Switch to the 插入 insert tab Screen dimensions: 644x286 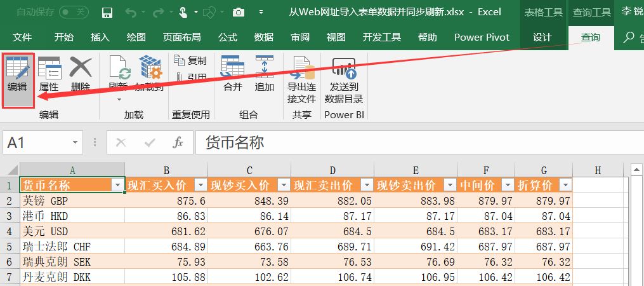[100, 37]
